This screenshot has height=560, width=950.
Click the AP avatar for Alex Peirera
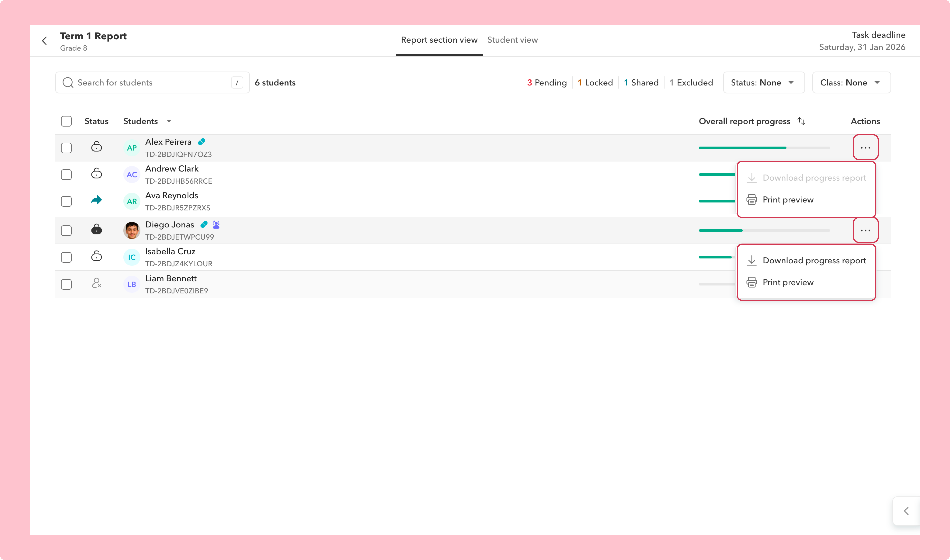(132, 148)
